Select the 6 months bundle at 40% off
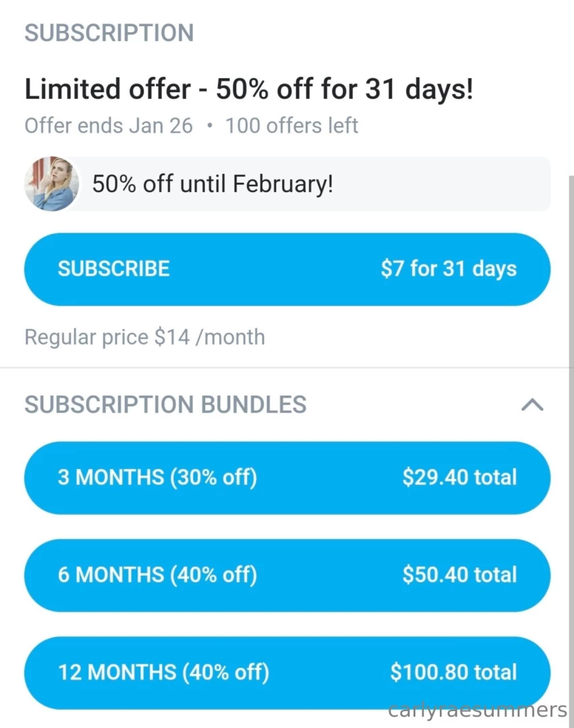The height and width of the screenshot is (728, 574). click(287, 575)
